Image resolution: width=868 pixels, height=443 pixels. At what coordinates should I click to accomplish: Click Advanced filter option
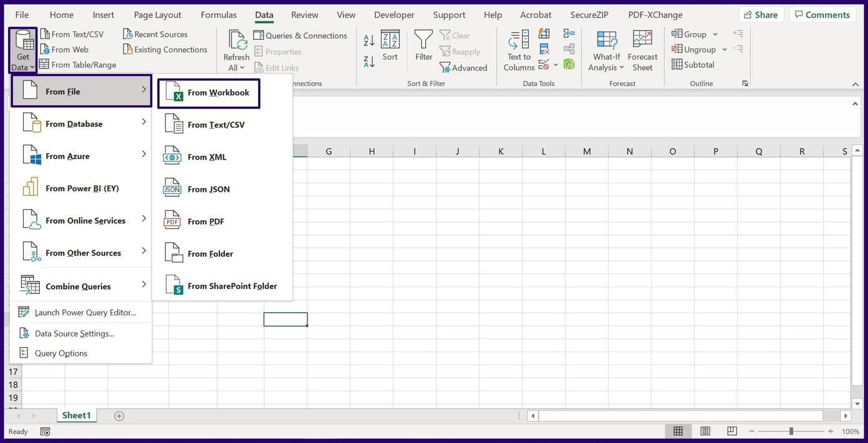[x=463, y=67]
